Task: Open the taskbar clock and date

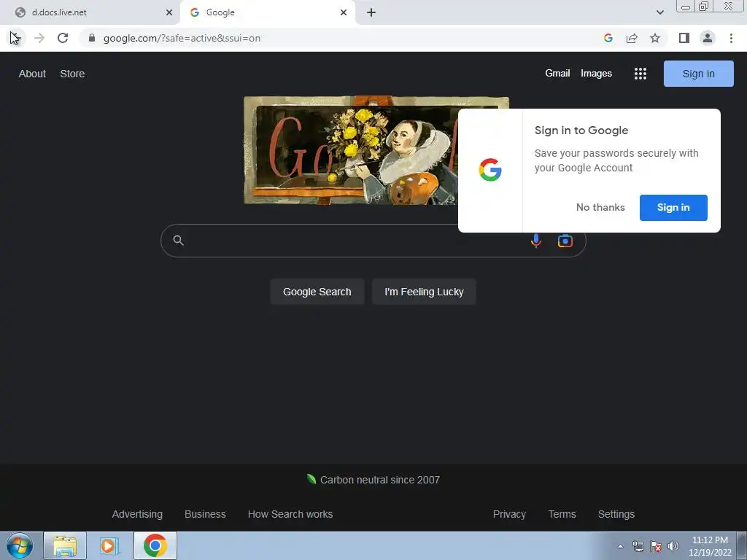Action: click(x=710, y=546)
